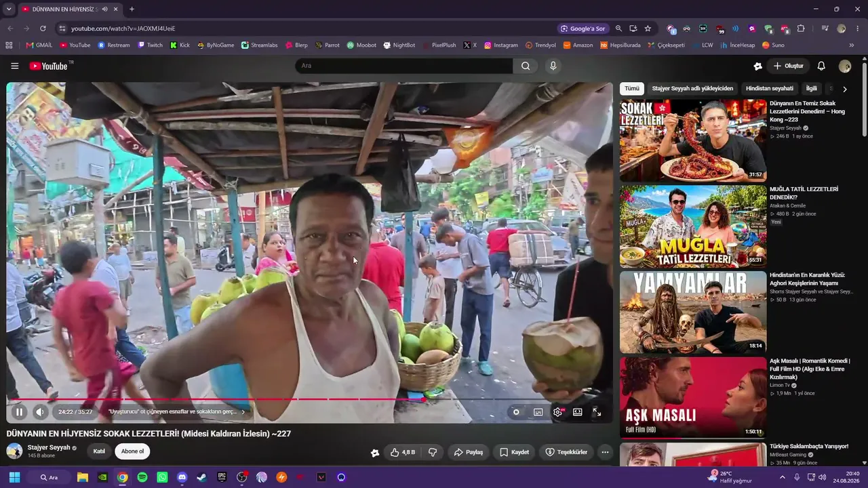The height and width of the screenshot is (488, 868).
Task: Select the Stajyer Seyyah adlı yükleyiciden chip
Action: pyautogui.click(x=692, y=89)
